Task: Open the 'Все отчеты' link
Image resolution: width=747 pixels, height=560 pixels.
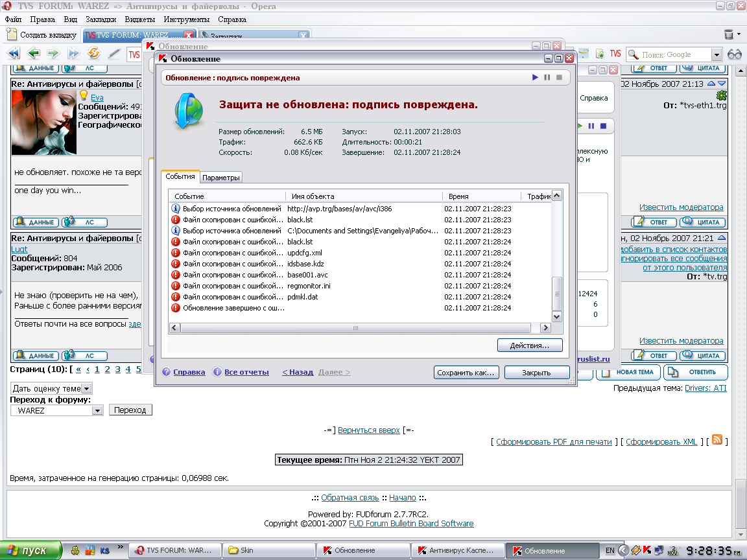Action: (246, 372)
